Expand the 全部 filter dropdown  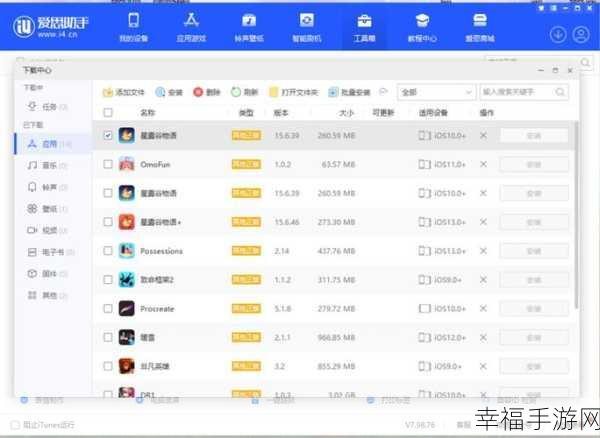(437, 92)
